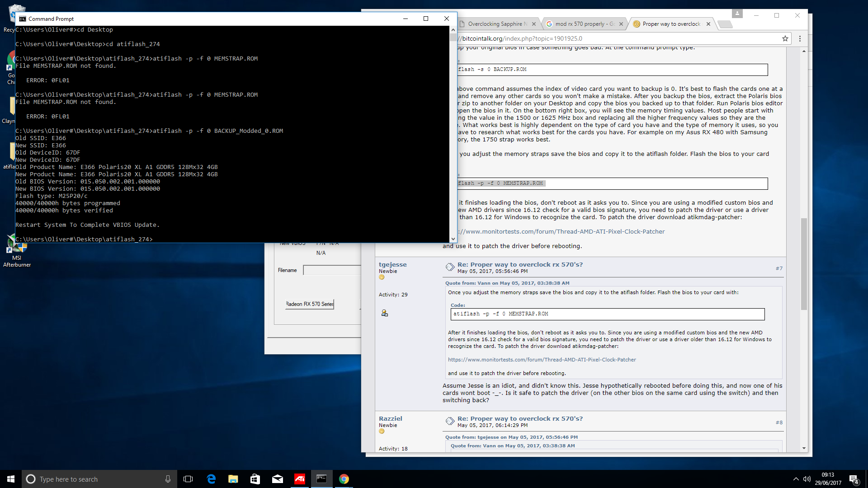
Task: Open File Explorer from taskbar
Action: tap(233, 479)
